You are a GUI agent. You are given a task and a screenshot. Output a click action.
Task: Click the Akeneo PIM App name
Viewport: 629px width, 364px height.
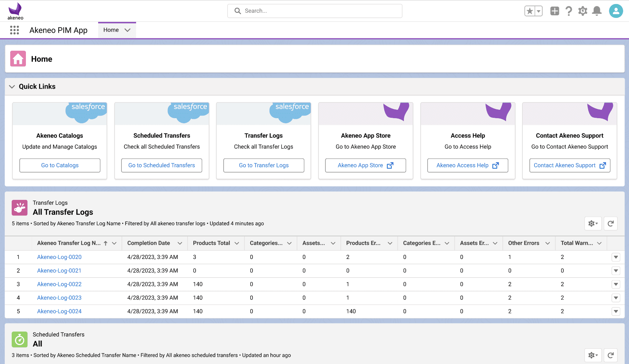[58, 30]
